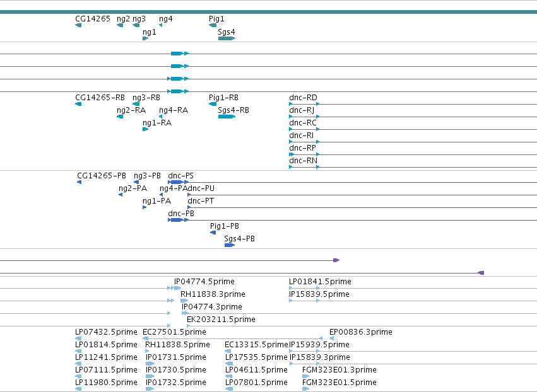Click EST label "LP04611.5prime"
The height and width of the screenshot is (392, 537).
tap(256, 371)
